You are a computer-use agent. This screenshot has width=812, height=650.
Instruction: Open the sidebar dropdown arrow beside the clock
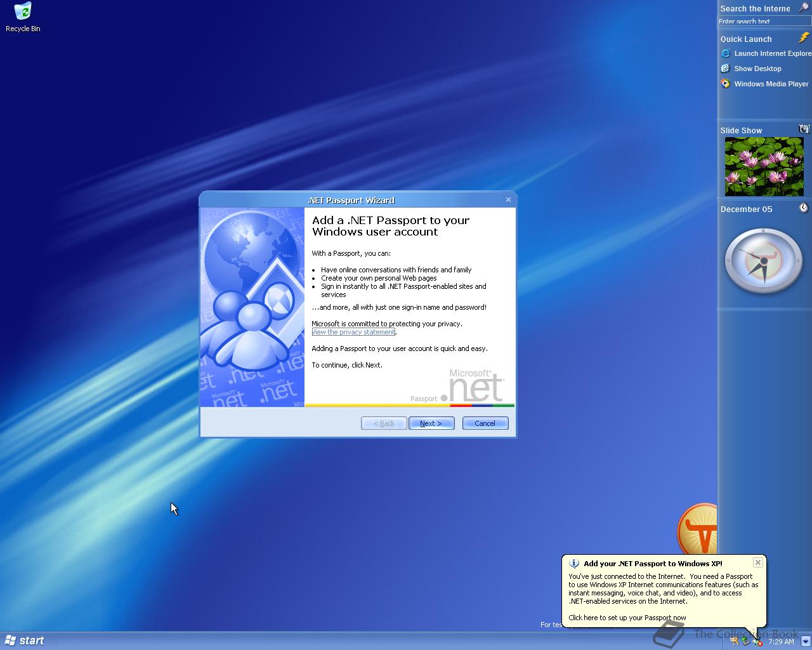click(805, 641)
